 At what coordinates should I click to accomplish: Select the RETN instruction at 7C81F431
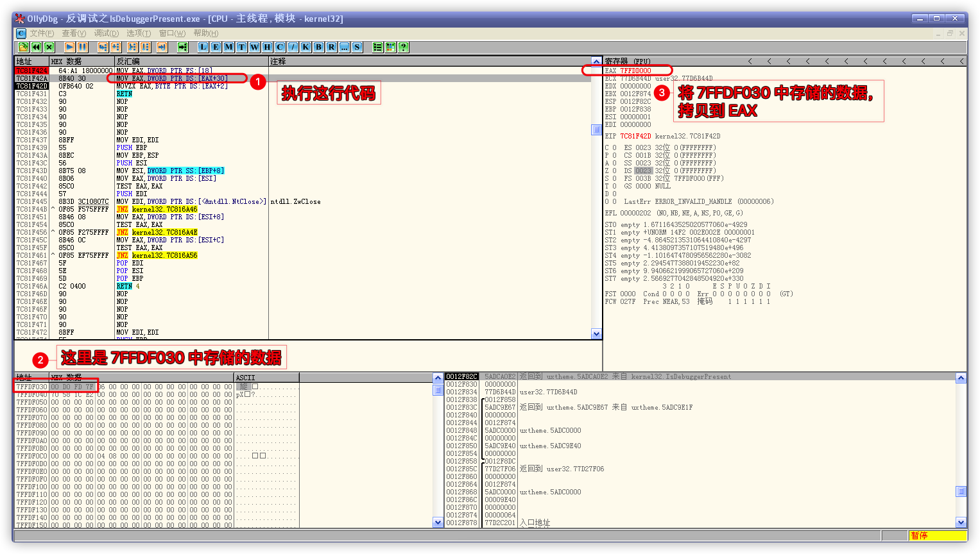[x=125, y=94]
